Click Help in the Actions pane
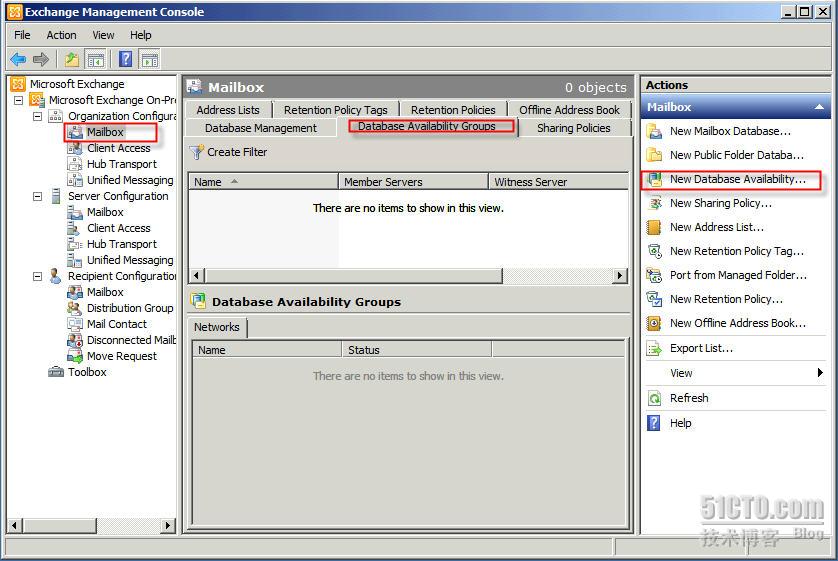The image size is (838, 561). [x=680, y=423]
